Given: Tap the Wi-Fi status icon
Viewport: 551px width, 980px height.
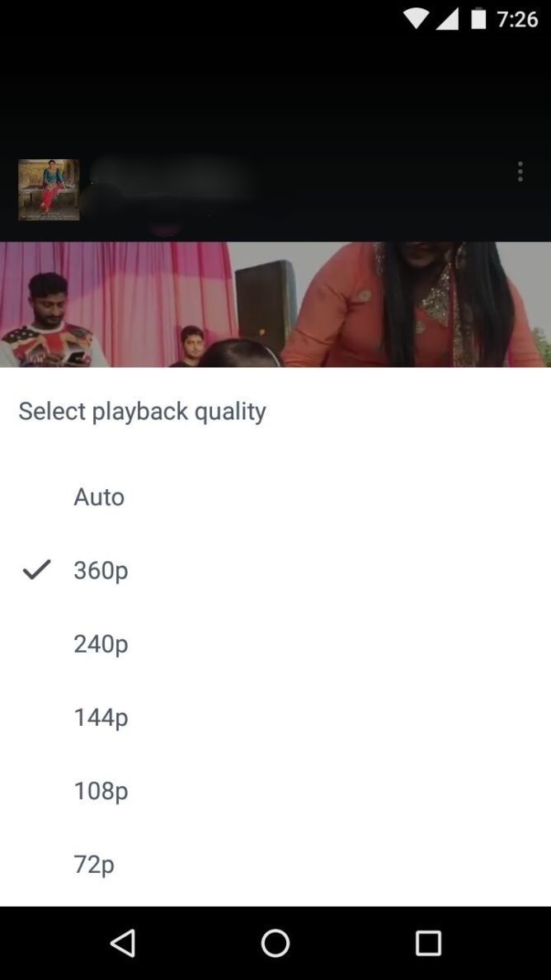Looking at the screenshot, I should [416, 19].
